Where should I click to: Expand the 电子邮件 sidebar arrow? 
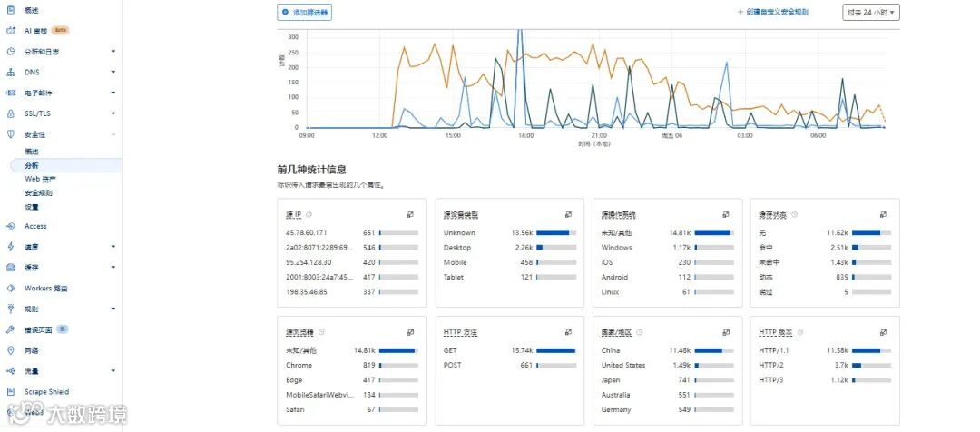(x=113, y=93)
